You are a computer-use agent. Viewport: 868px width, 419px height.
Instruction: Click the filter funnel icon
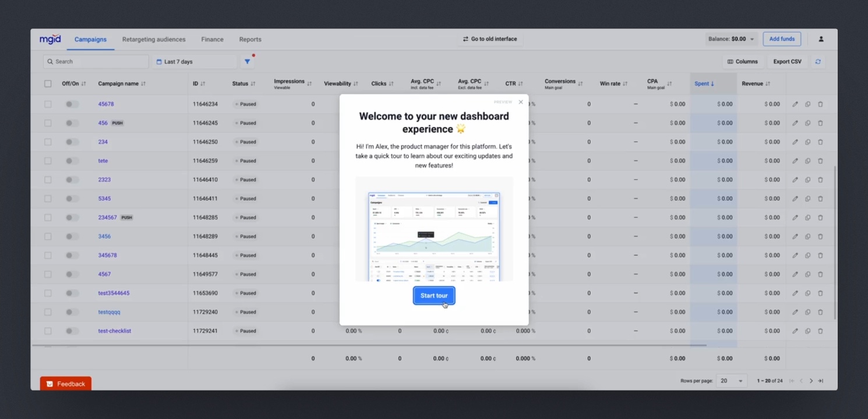(248, 62)
